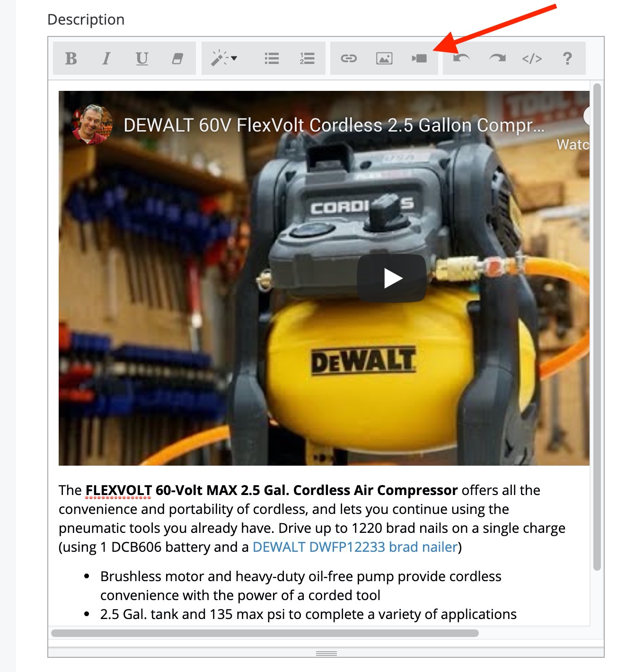Toggle bold formatting in the toolbar
This screenshot has height=672, width=635.
(71, 58)
